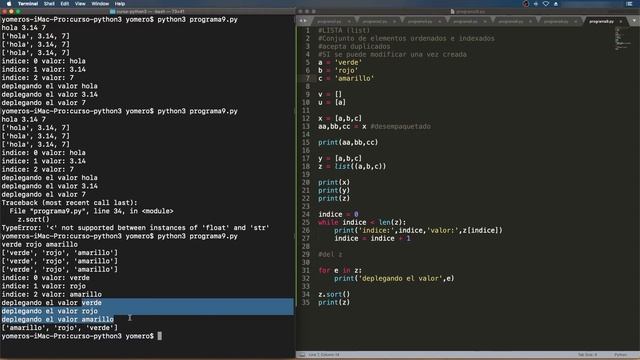
Task: Click the code print(y) on line 21
Action: pos(334,191)
